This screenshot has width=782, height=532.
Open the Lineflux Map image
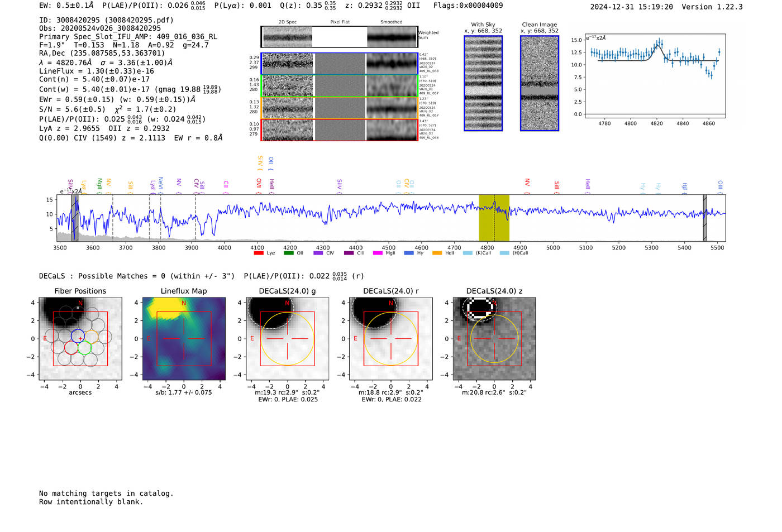(184, 338)
